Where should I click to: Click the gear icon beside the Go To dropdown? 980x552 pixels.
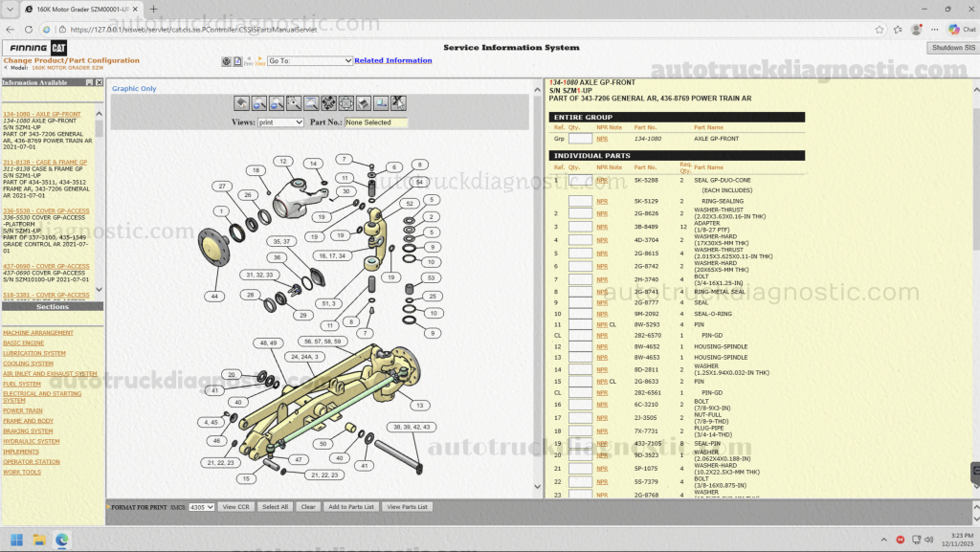click(226, 61)
